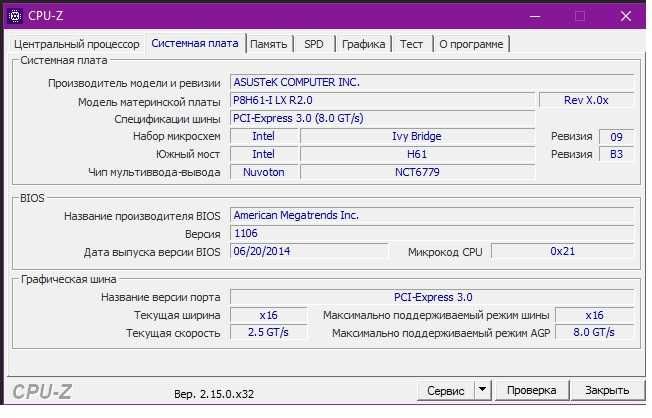Expand the Сервис dropdown arrow
652x418 pixels.
[482, 390]
